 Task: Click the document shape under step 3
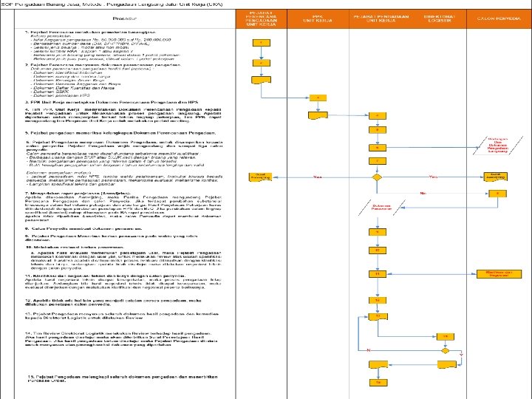coord(318,115)
